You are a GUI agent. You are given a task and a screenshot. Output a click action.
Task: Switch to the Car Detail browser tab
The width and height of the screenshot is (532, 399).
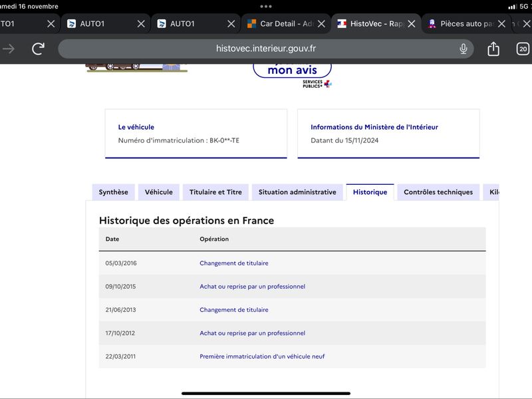click(285, 24)
